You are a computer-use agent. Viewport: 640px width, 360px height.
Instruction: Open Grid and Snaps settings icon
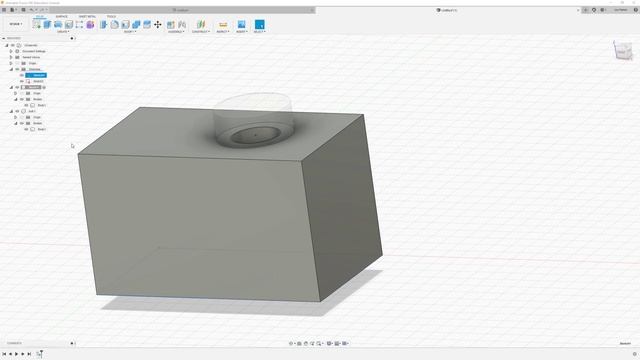click(x=338, y=343)
